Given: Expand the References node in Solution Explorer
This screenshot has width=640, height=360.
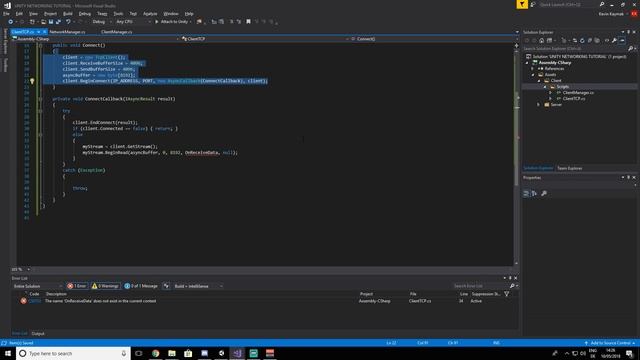Looking at the screenshot, I should point(533,69).
